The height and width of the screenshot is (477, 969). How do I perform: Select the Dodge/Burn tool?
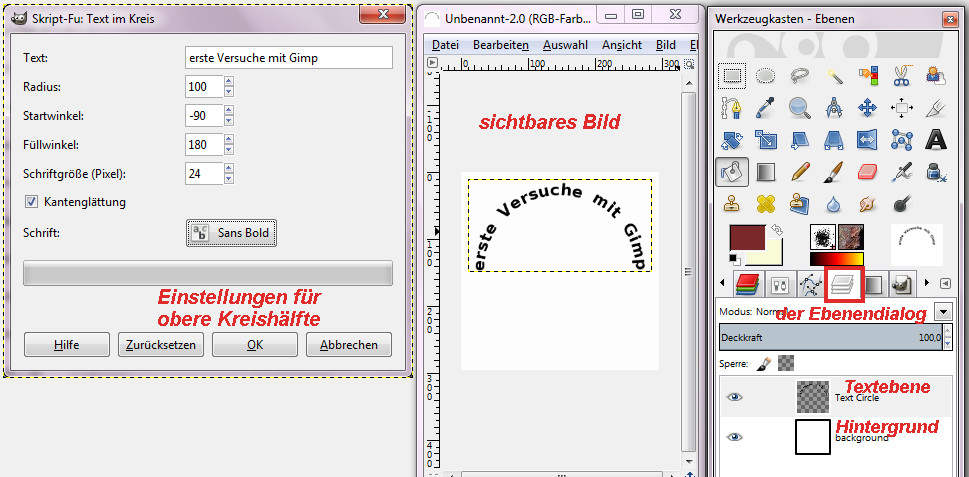click(x=902, y=203)
